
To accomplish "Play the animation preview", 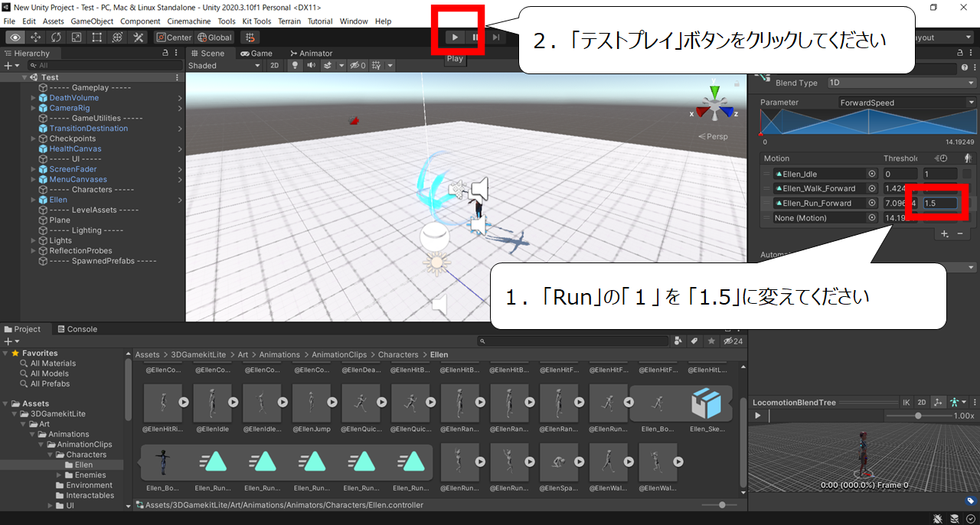I will point(758,416).
